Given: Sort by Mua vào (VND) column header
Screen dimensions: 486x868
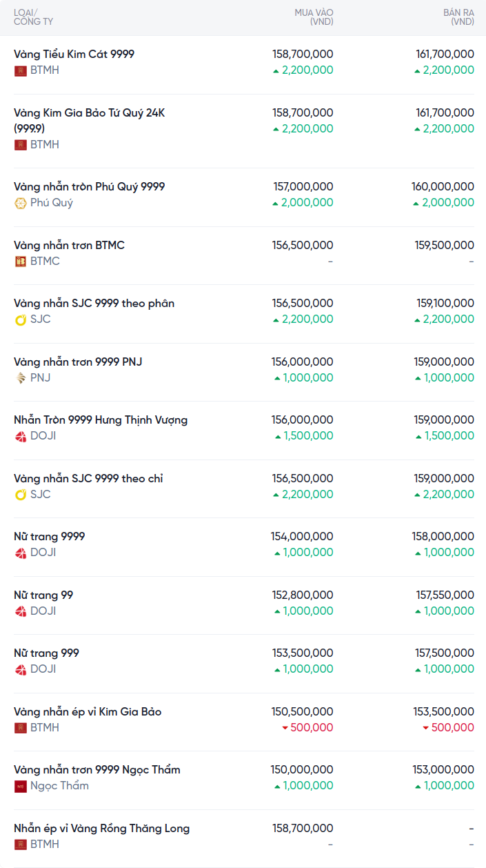Looking at the screenshot, I should click(314, 17).
